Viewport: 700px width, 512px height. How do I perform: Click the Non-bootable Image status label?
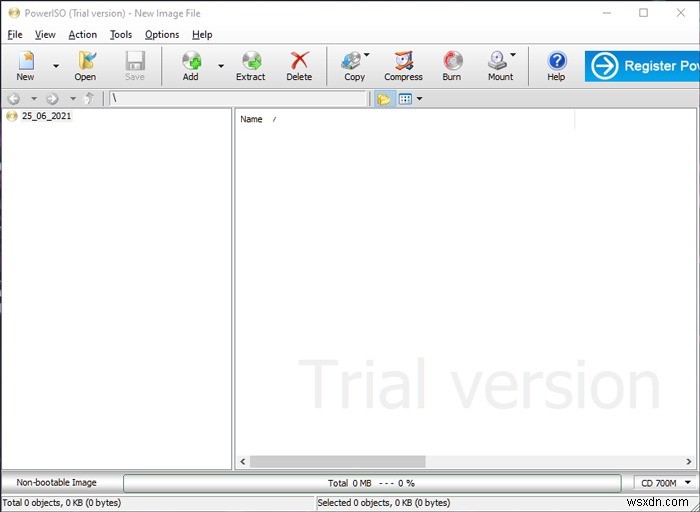coord(56,483)
